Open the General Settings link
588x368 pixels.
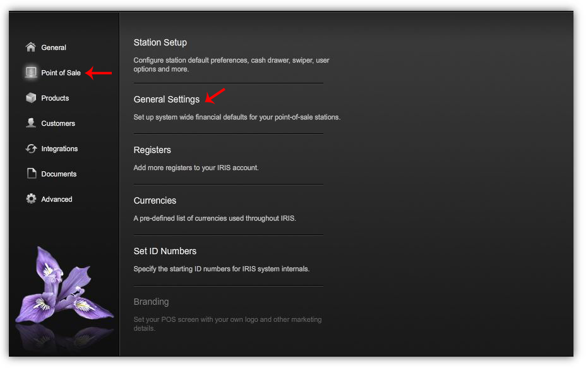166,99
